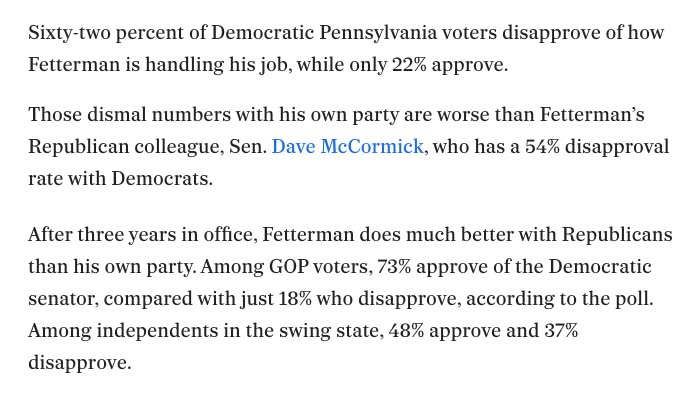The width and height of the screenshot is (697, 403).
Task: Click the word "senator" in third paragraph
Action: tap(62, 299)
